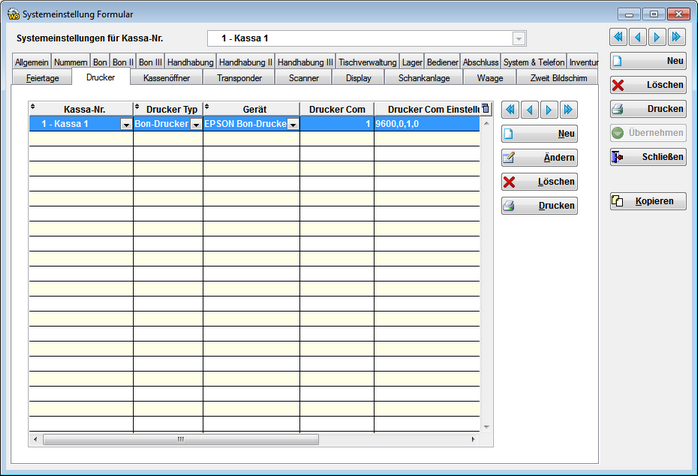Select the Drucker tab

[x=101, y=77]
